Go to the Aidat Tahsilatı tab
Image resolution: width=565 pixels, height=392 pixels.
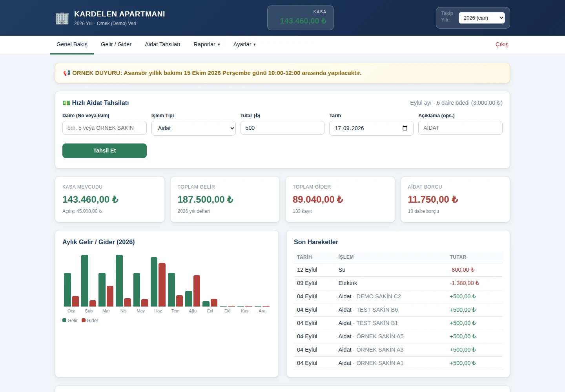click(162, 44)
